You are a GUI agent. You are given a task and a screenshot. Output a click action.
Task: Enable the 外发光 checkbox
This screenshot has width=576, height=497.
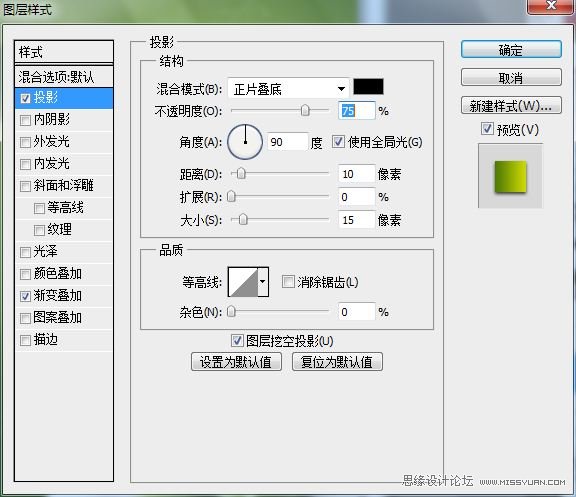[25, 143]
